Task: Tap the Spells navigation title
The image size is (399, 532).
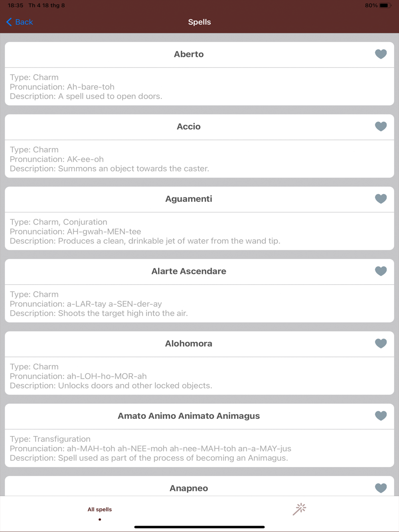Action: coord(199,22)
